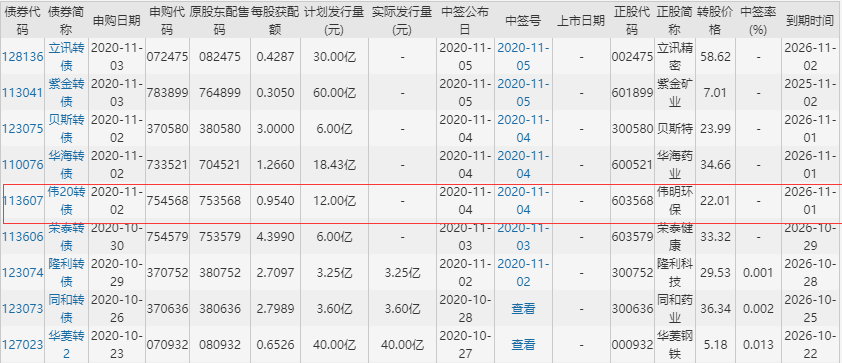Viewport: 842px width, 363px height.
Task: Open 中签号 link for 立讯转债 row
Action: [523, 56]
